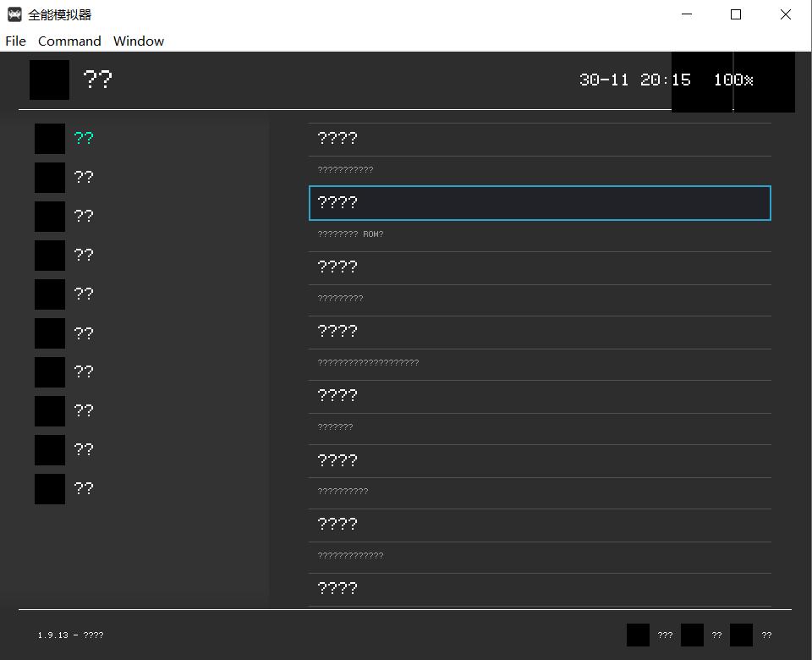Select the cyan-highlighted sidebar item

(84, 138)
